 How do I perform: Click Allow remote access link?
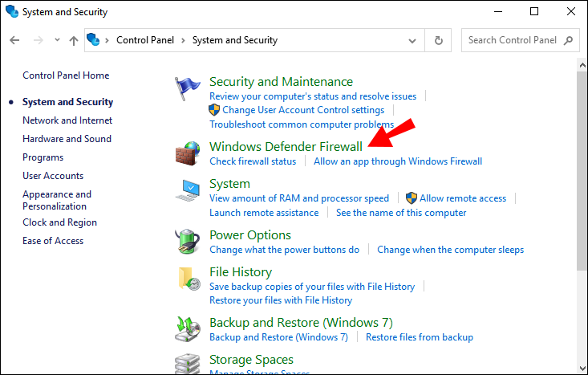coord(463,198)
